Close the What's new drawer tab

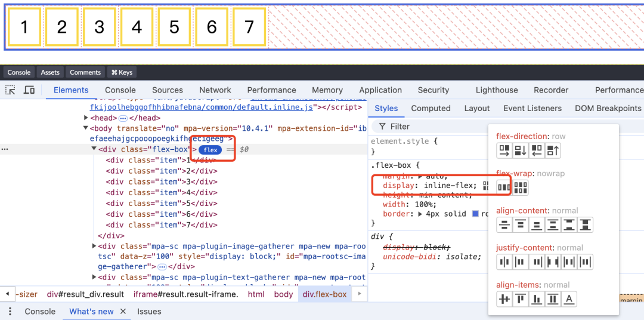[123, 312]
